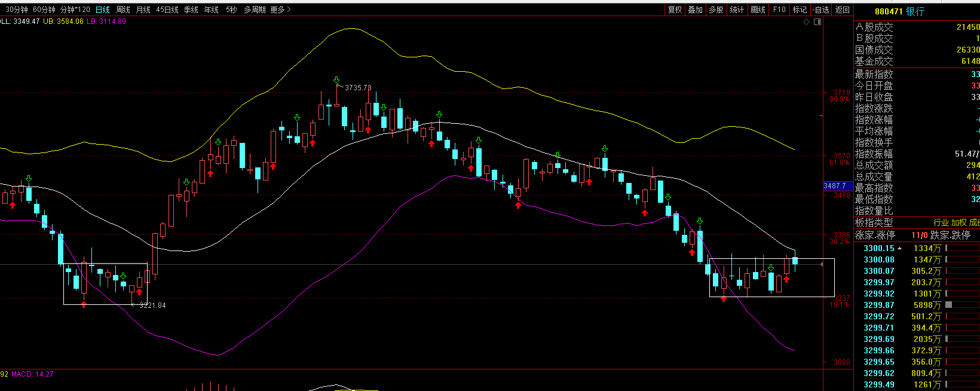Click the left-pointing marker on the horizontal cursor line

click(822, 264)
